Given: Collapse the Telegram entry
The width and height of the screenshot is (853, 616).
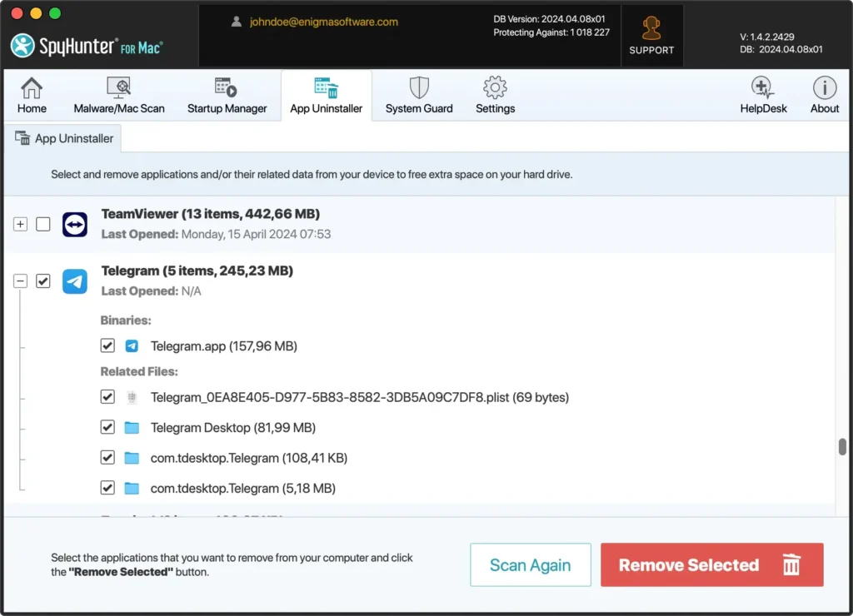Looking at the screenshot, I should click(x=20, y=281).
